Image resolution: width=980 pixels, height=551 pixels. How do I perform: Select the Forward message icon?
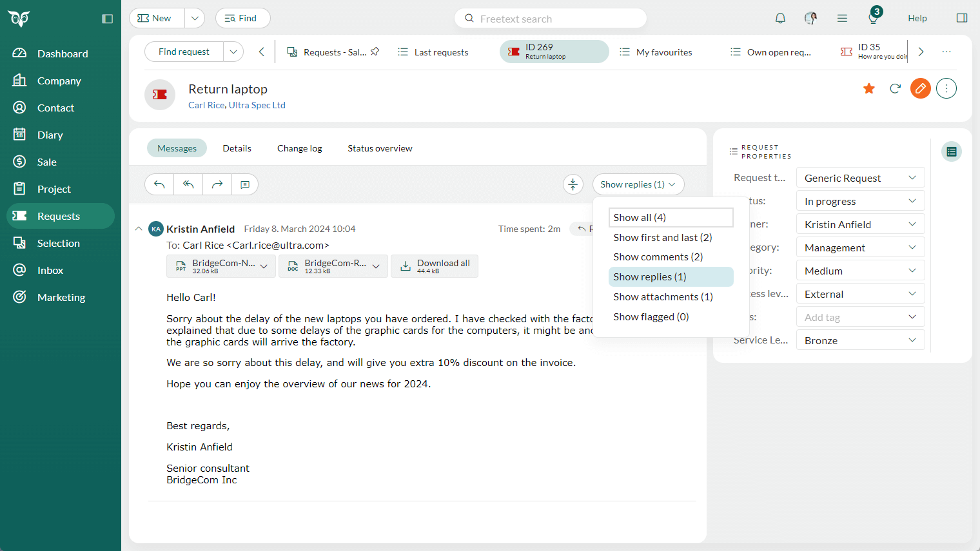tap(217, 184)
